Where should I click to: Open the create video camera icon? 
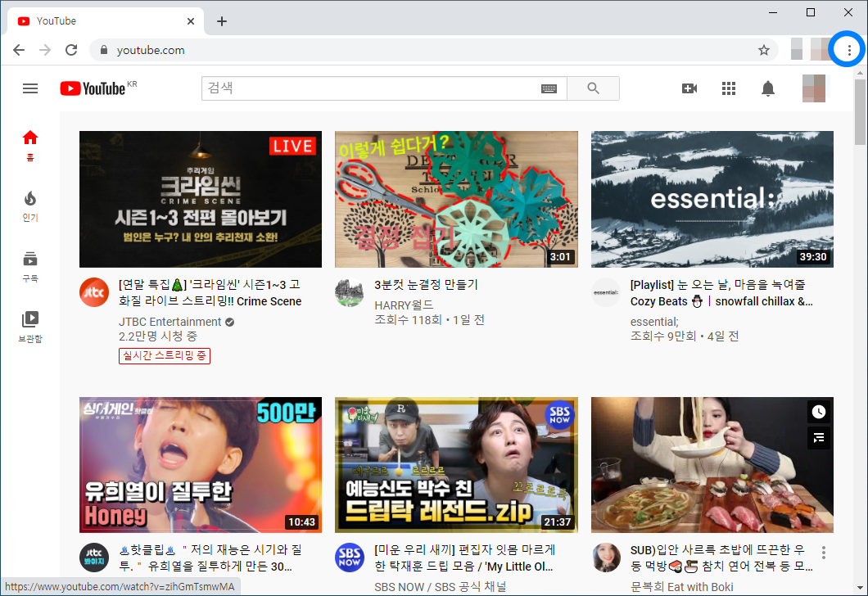point(689,88)
